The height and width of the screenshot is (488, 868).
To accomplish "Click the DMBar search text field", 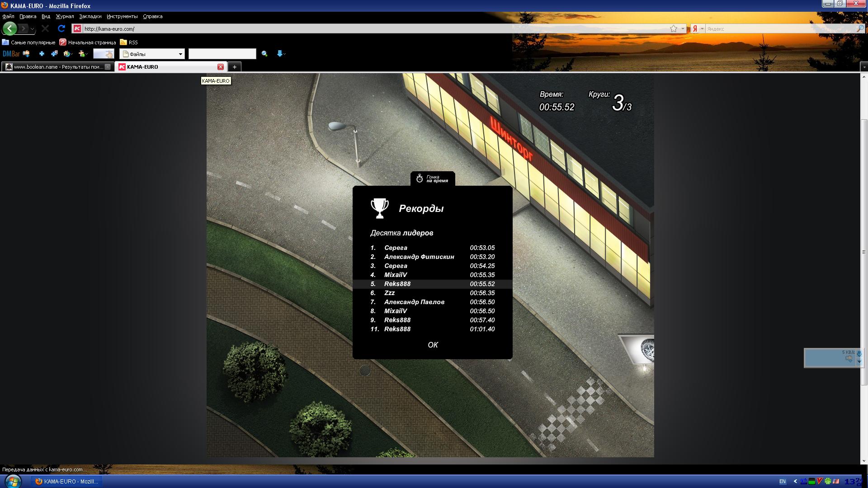I will click(222, 54).
